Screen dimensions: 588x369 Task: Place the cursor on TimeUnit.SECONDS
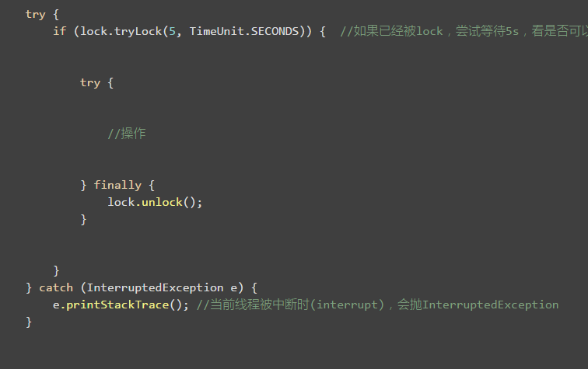[x=244, y=31]
